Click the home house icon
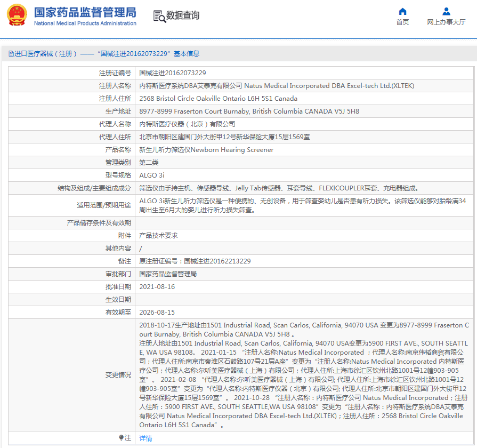 point(402,11)
